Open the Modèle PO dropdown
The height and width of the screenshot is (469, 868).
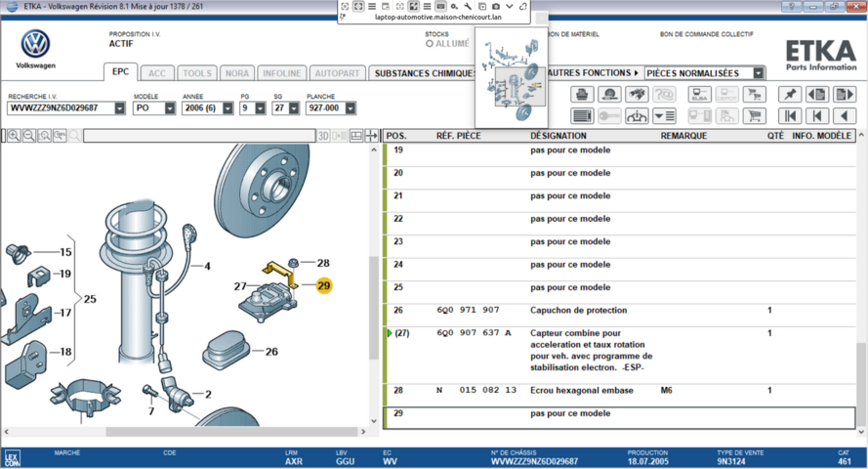pyautogui.click(x=169, y=108)
